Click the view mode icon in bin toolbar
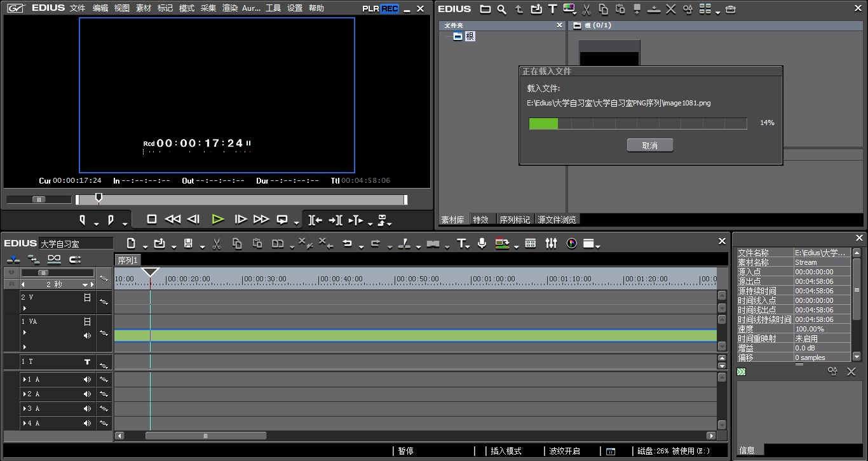The image size is (868, 461). point(705,9)
